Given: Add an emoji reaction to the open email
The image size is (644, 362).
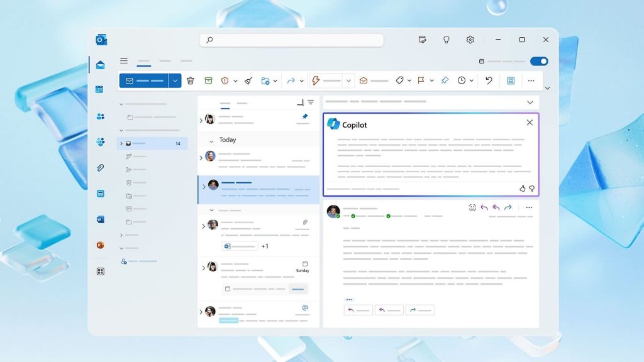Looking at the screenshot, I should click(472, 207).
